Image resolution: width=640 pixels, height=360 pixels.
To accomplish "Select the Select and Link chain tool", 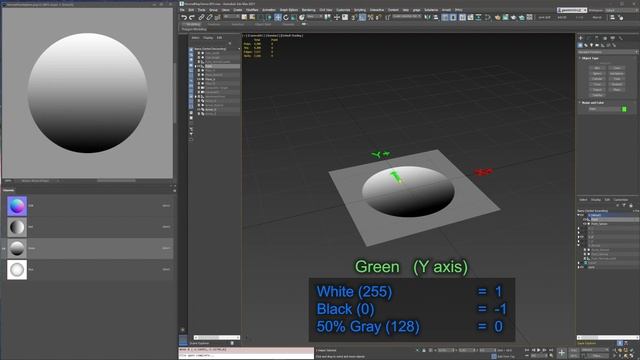I will [x=201, y=17].
